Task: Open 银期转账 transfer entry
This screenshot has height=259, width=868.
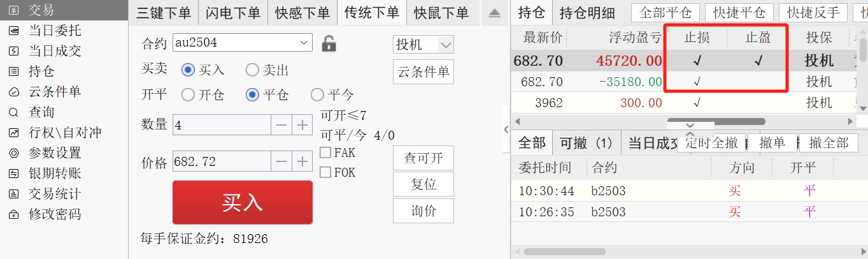Action: tap(55, 174)
